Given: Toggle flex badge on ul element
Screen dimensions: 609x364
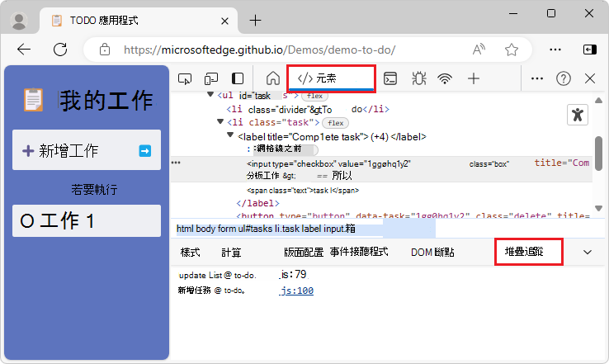Looking at the screenshot, I should (x=314, y=96).
